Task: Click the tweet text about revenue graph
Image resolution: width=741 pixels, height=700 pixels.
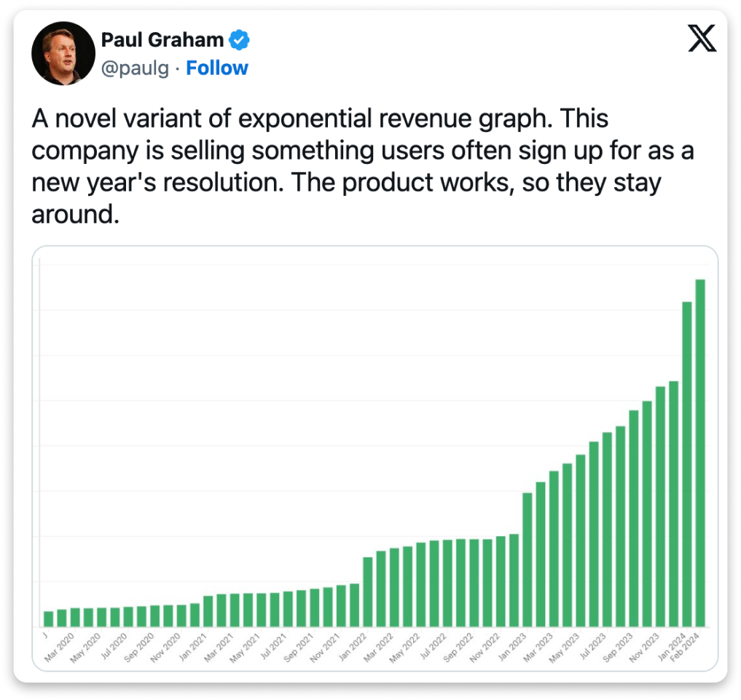Action: tap(362, 166)
